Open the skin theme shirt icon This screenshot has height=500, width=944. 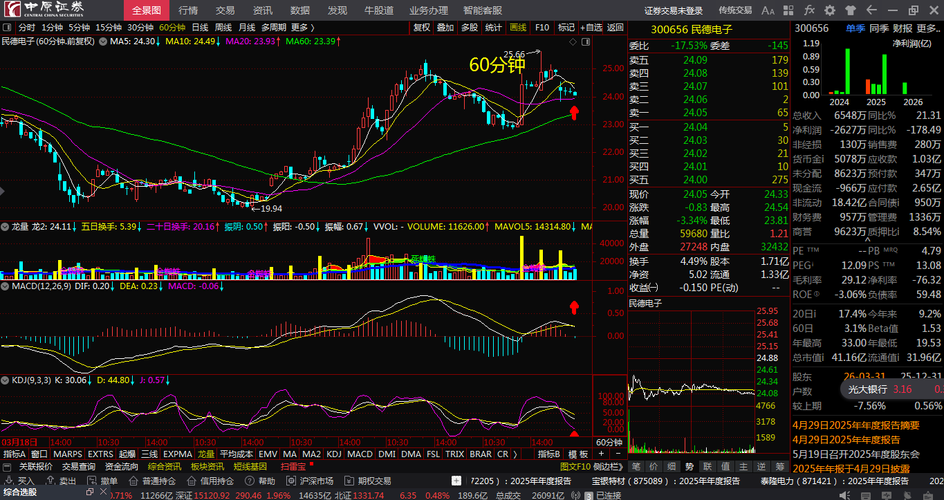point(851,10)
